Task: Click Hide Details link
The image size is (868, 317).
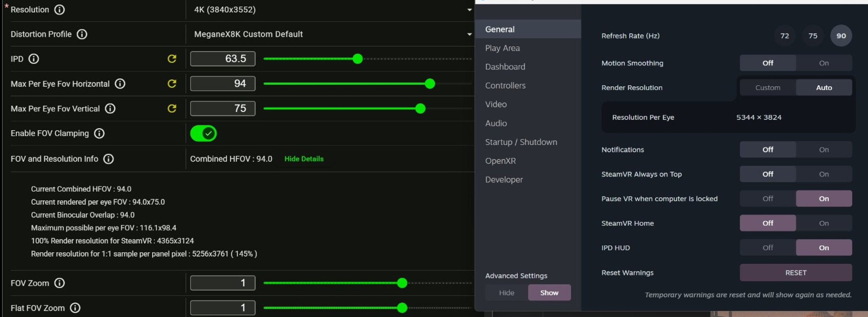Action: [304, 159]
